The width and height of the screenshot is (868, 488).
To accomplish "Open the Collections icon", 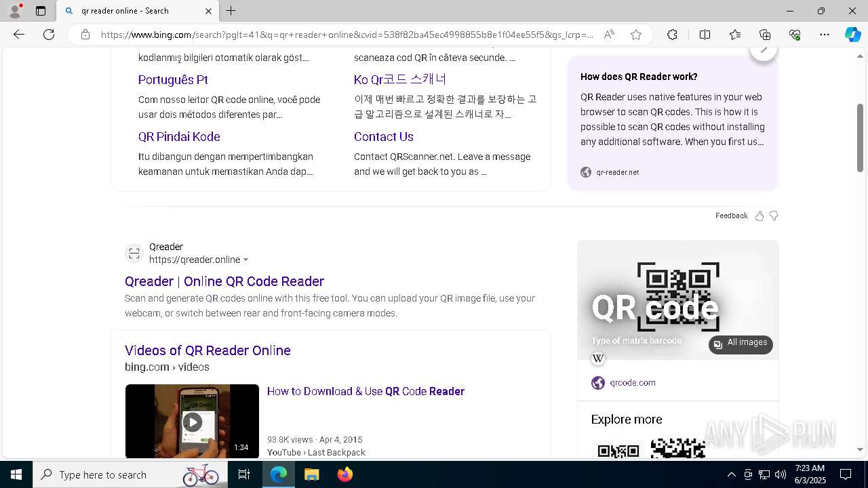I will 765,35.
